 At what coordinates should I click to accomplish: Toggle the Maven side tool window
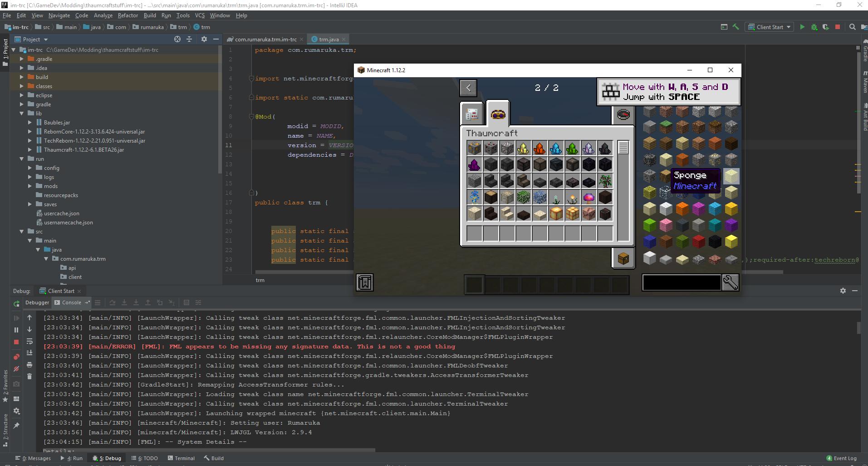click(865, 82)
